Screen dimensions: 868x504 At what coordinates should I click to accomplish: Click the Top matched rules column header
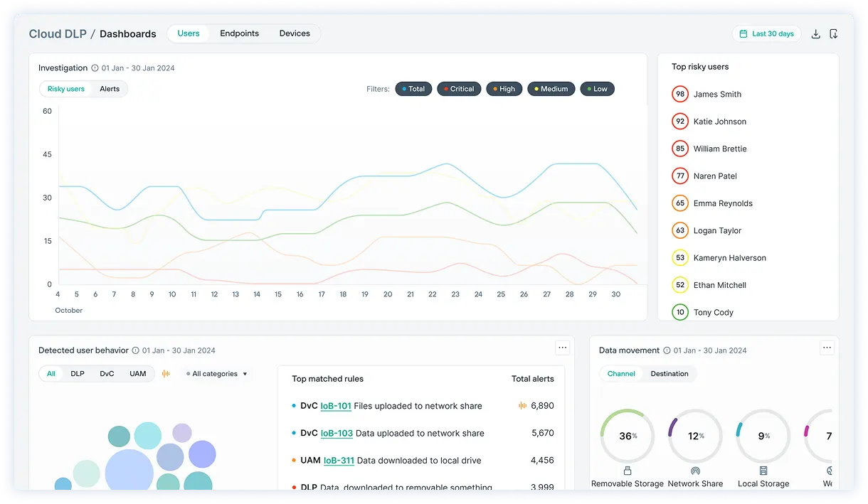[327, 379]
